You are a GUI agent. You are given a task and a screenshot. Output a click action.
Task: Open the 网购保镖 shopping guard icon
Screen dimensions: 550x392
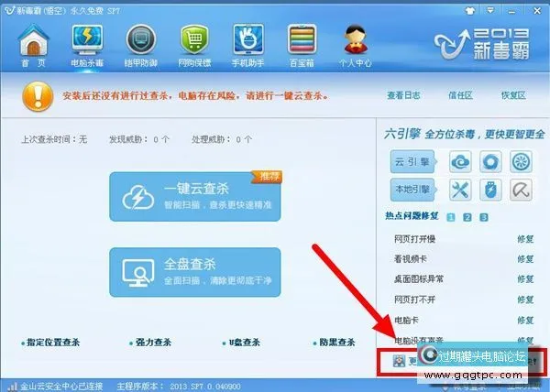[194, 45]
